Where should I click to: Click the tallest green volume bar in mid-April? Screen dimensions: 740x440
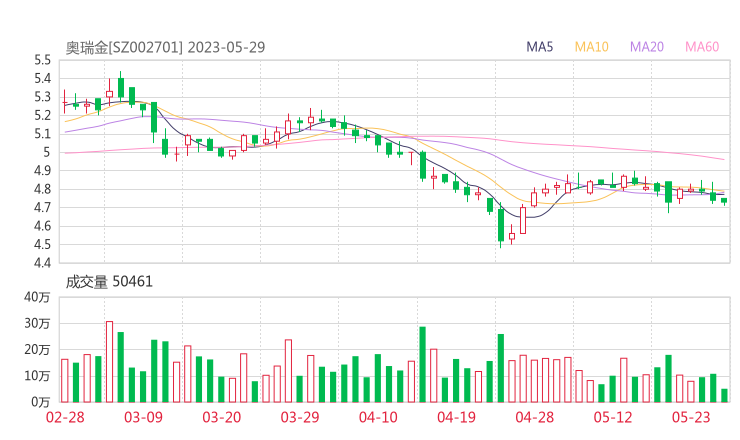pos(422,364)
